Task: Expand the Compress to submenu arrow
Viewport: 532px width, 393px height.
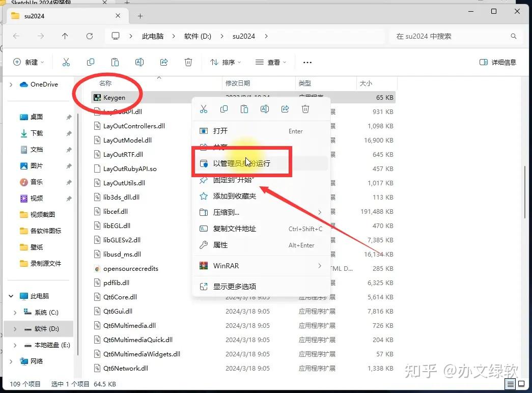Action: 320,212
